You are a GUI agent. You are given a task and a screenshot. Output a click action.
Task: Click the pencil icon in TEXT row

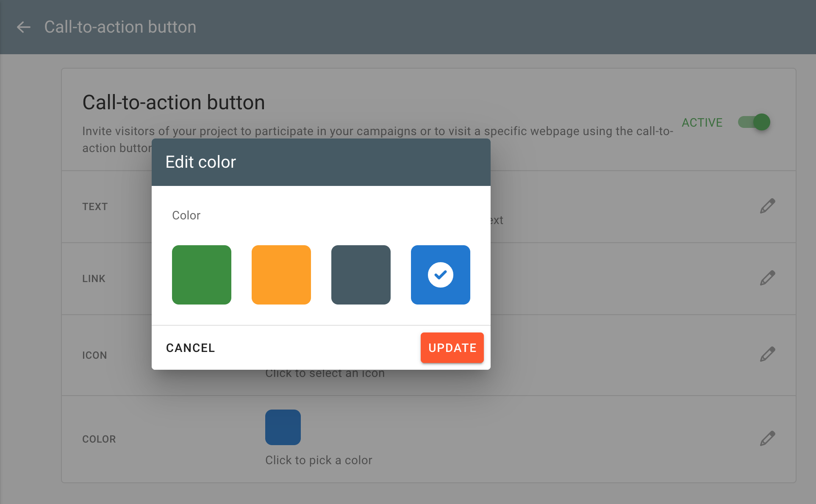click(x=767, y=206)
